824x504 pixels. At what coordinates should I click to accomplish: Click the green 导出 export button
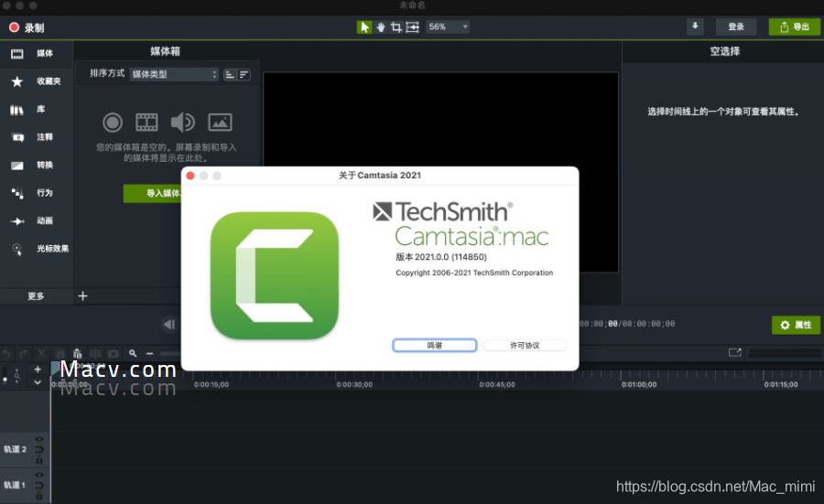click(x=794, y=27)
